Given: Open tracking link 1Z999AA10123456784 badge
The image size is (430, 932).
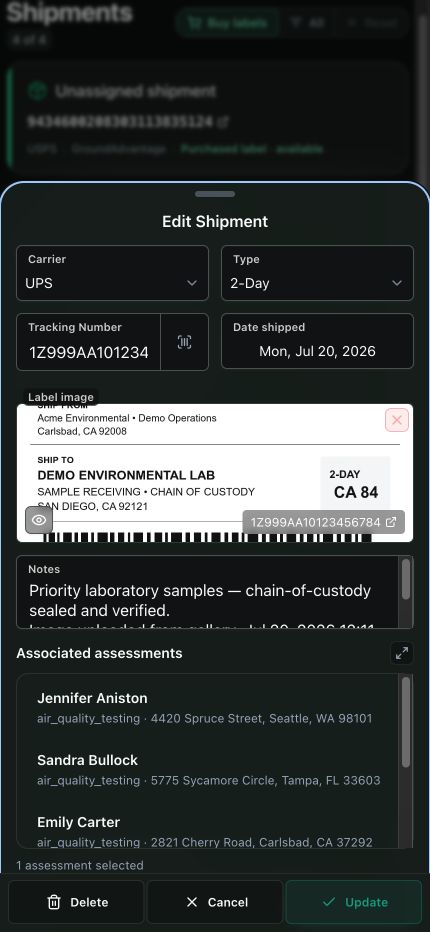Looking at the screenshot, I should pos(324,522).
